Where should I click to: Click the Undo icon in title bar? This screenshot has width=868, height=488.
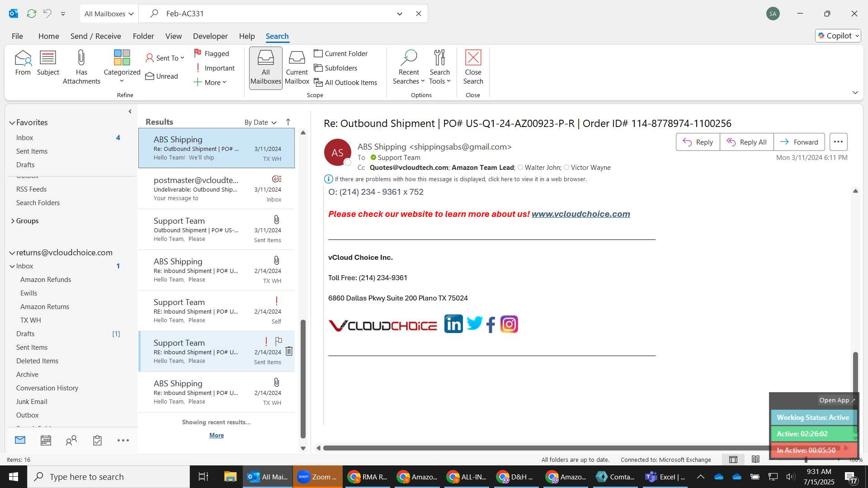47,14
